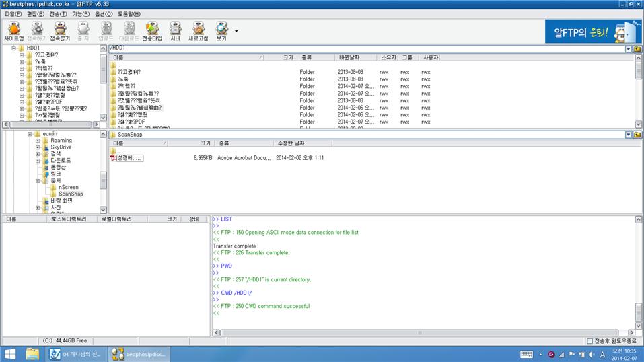Open the 전송(T) menu

point(58,14)
